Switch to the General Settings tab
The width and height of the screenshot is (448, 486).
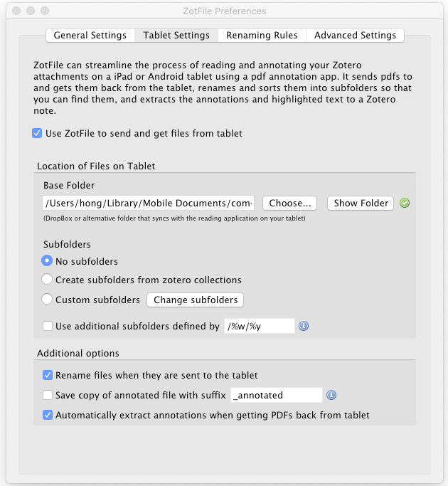90,35
